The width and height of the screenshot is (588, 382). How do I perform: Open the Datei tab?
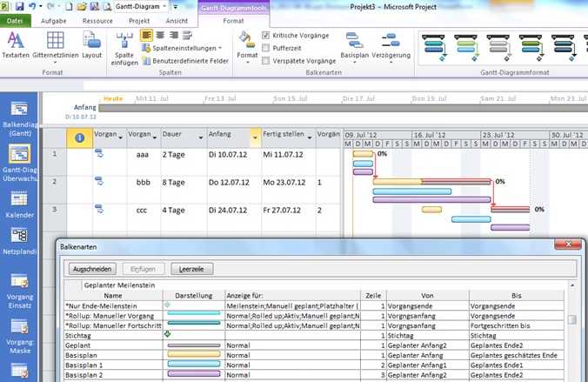tap(15, 21)
